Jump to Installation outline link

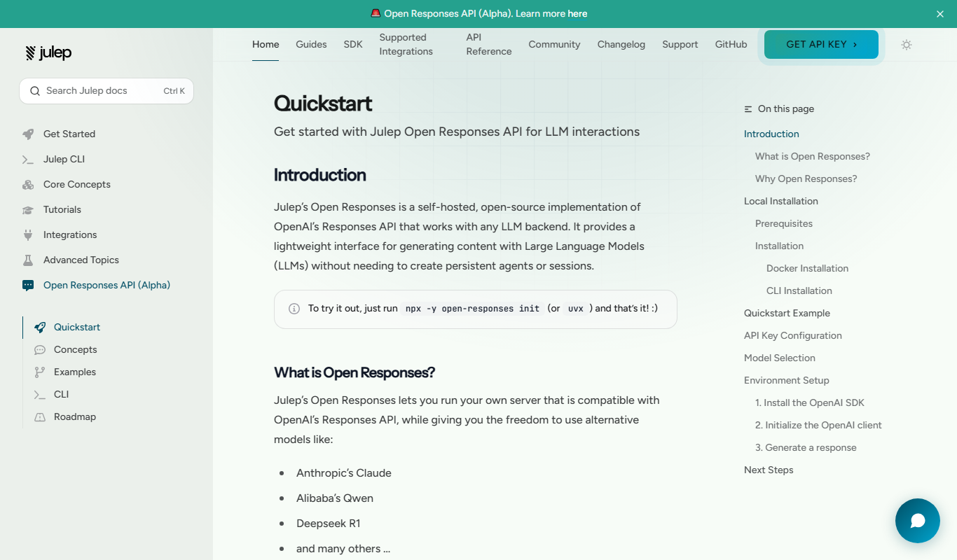pyautogui.click(x=779, y=246)
